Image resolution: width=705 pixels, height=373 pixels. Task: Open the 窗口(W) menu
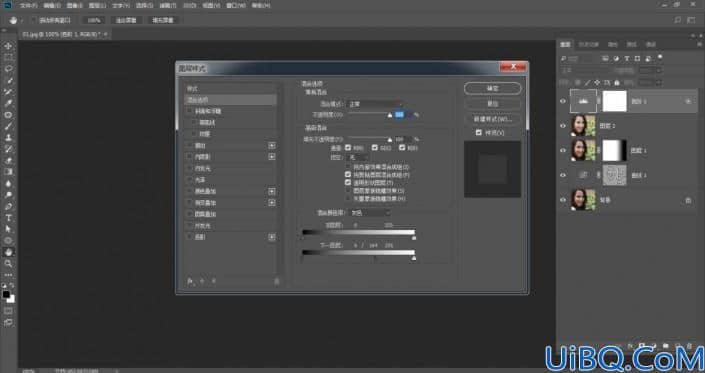(236, 6)
